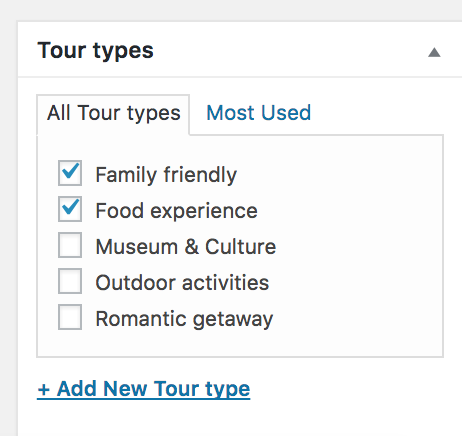Click the blue checkmark beside Family friendly
The height and width of the screenshot is (436, 462).
71,170
